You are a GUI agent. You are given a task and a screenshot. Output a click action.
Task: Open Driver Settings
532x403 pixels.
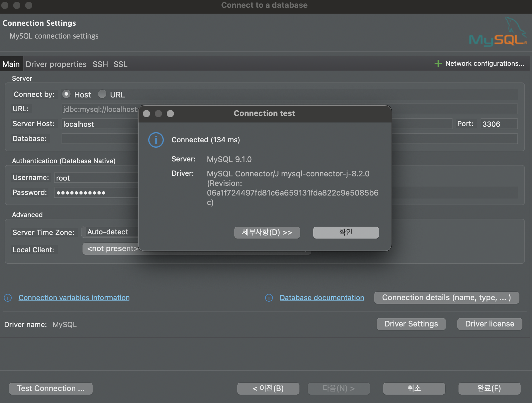pyautogui.click(x=411, y=324)
